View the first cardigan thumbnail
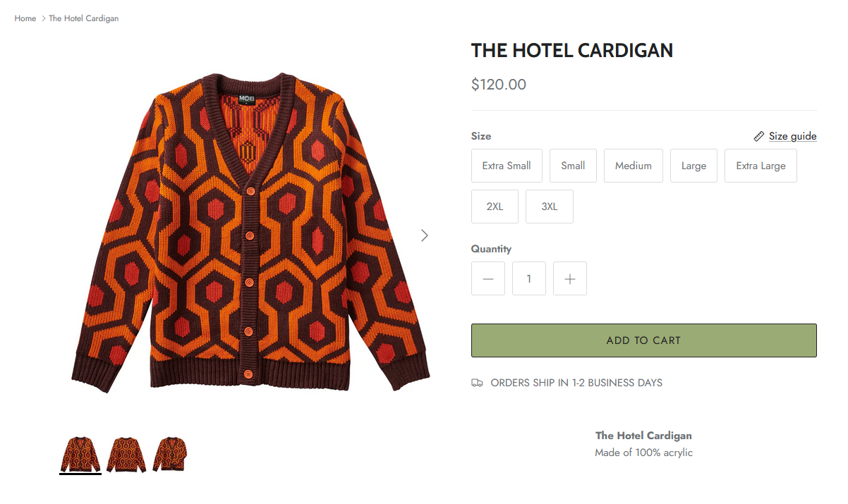This screenshot has width=848, height=504. (80, 455)
